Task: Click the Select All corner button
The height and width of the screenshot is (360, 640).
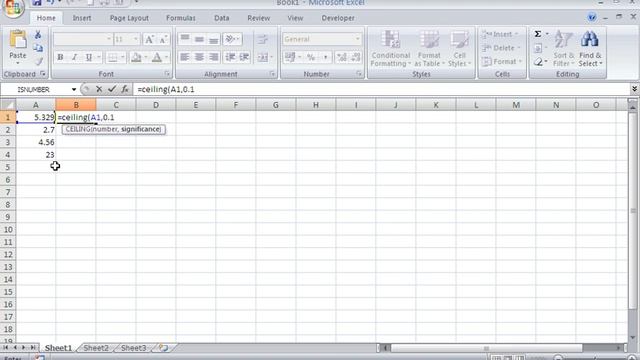Action: click(8, 105)
